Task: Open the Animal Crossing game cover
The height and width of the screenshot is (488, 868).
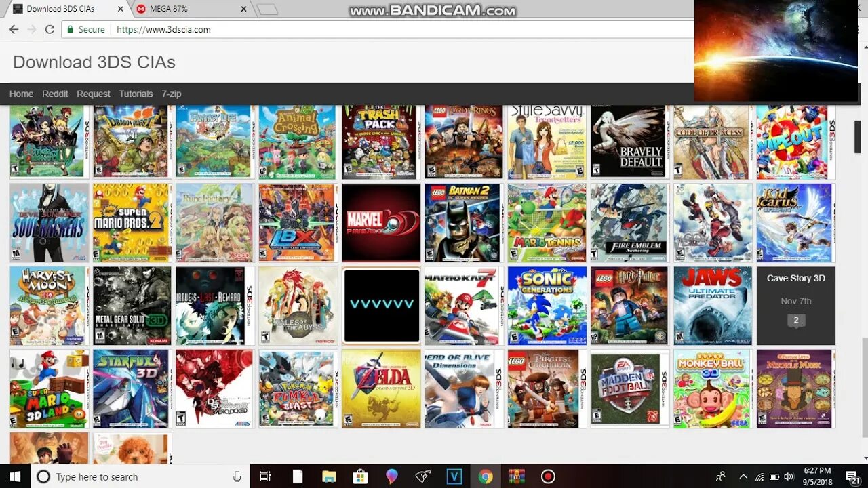Action: point(298,141)
